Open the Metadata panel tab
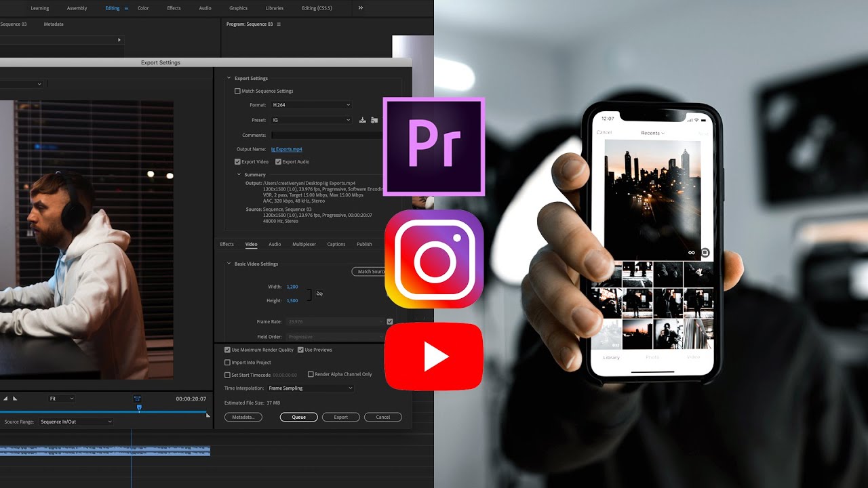Image resolution: width=868 pixels, height=488 pixels. pyautogui.click(x=54, y=24)
